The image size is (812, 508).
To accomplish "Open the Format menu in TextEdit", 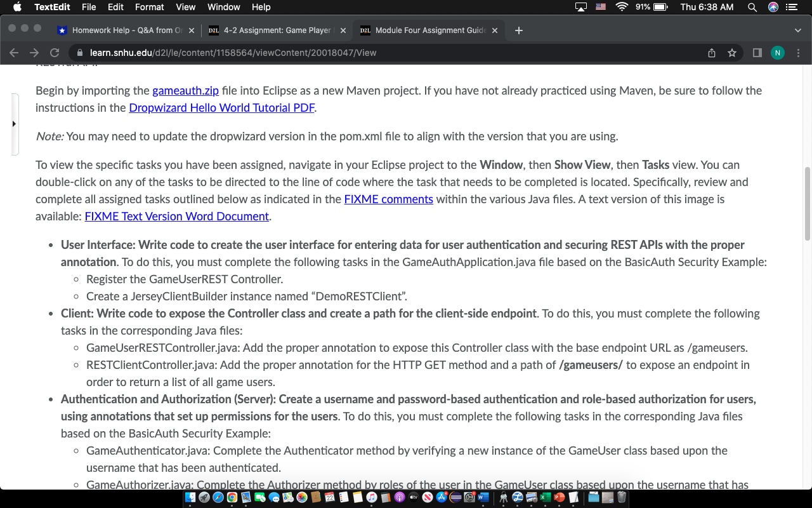I will [x=149, y=7].
